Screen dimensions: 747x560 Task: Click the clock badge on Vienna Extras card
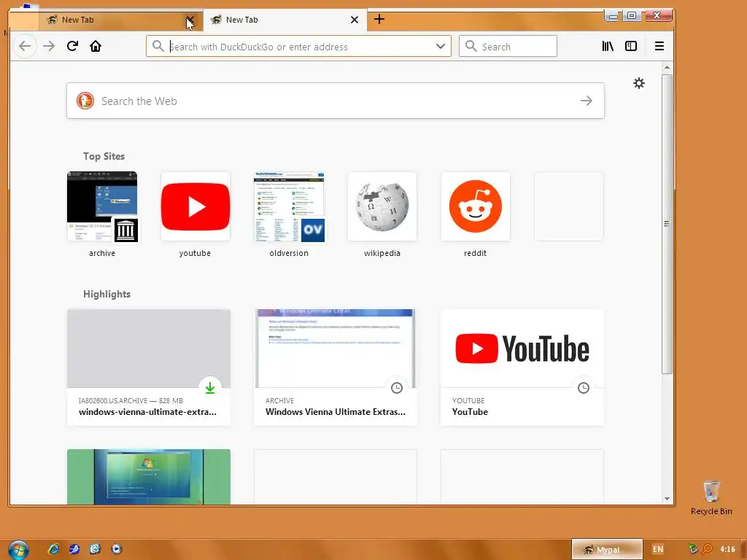[x=397, y=388]
